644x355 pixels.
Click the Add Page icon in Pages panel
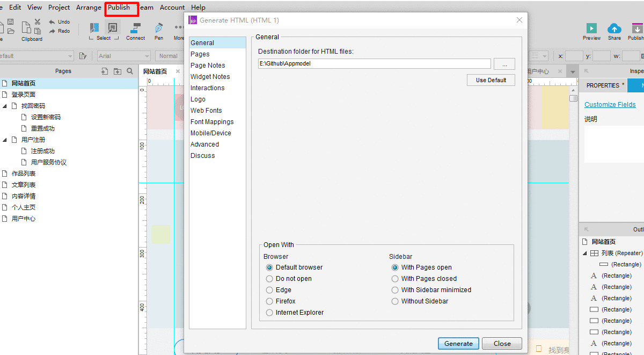[x=105, y=71]
